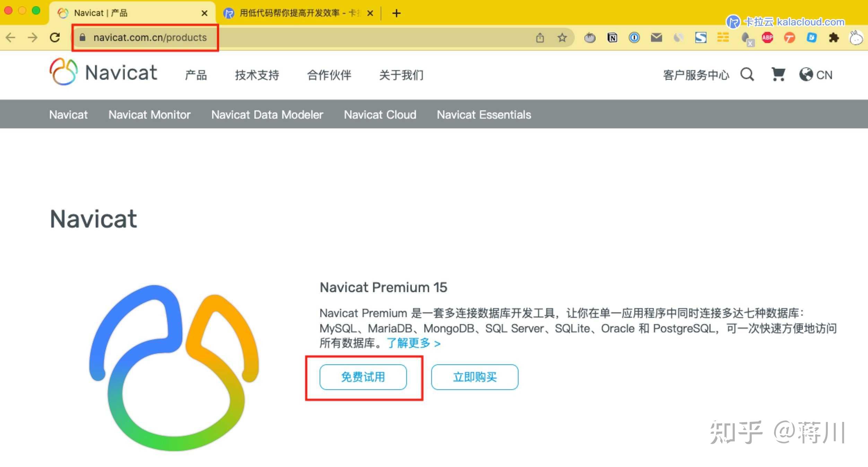Screen dimensions: 868x467
Task: Open the 技术支持 menu
Action: point(257,75)
